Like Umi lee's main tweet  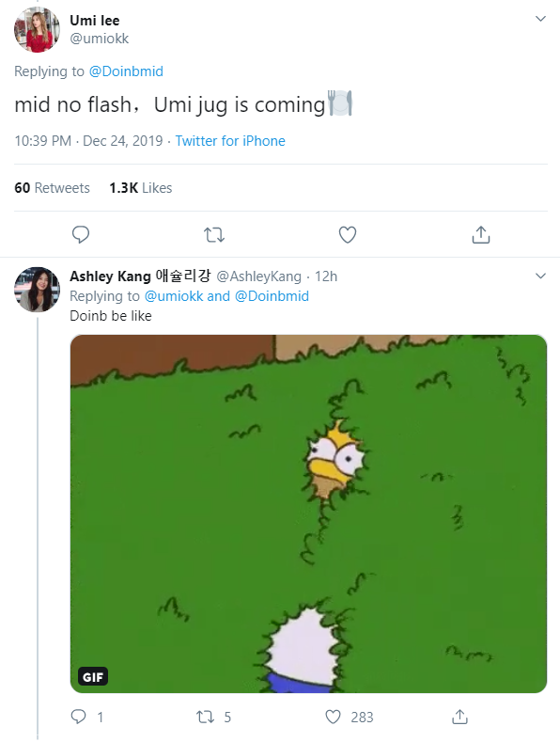click(x=348, y=235)
